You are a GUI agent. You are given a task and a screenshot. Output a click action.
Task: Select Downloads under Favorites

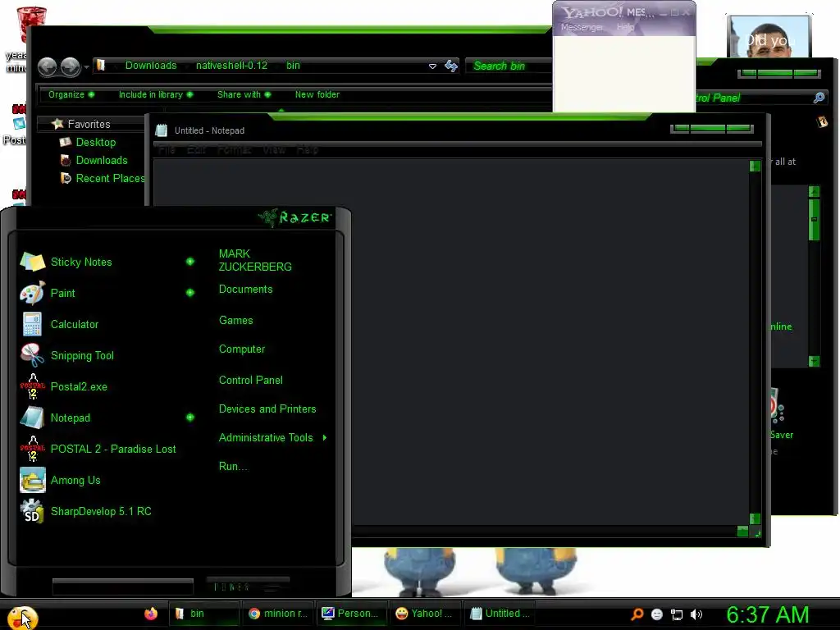click(102, 161)
